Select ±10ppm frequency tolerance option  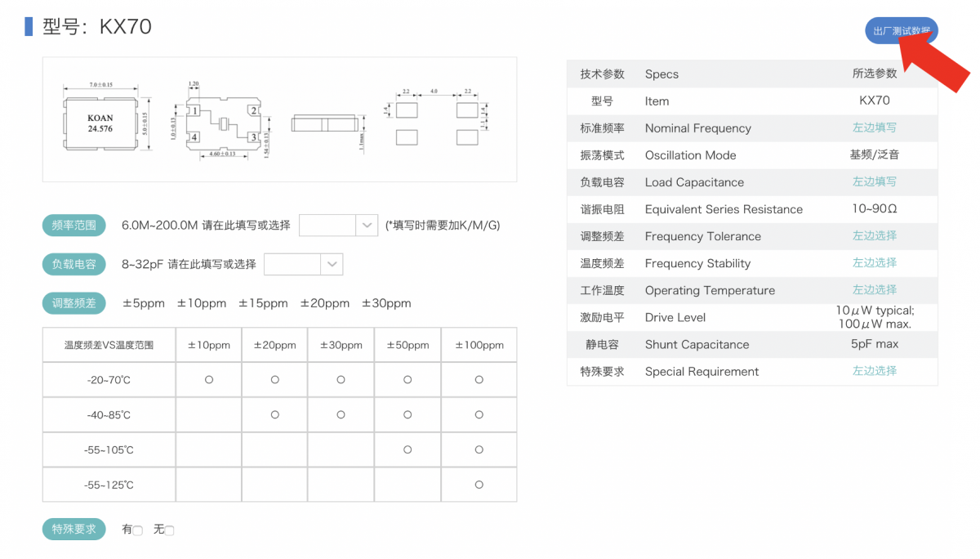202,303
